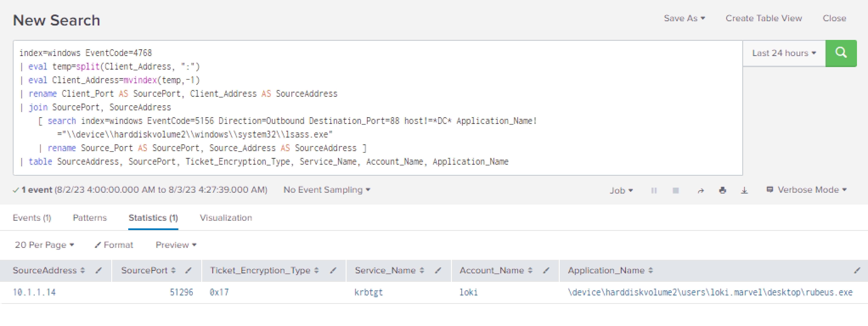This screenshot has height=326, width=868.
Task: Click into the search query editor
Action: coord(378,107)
